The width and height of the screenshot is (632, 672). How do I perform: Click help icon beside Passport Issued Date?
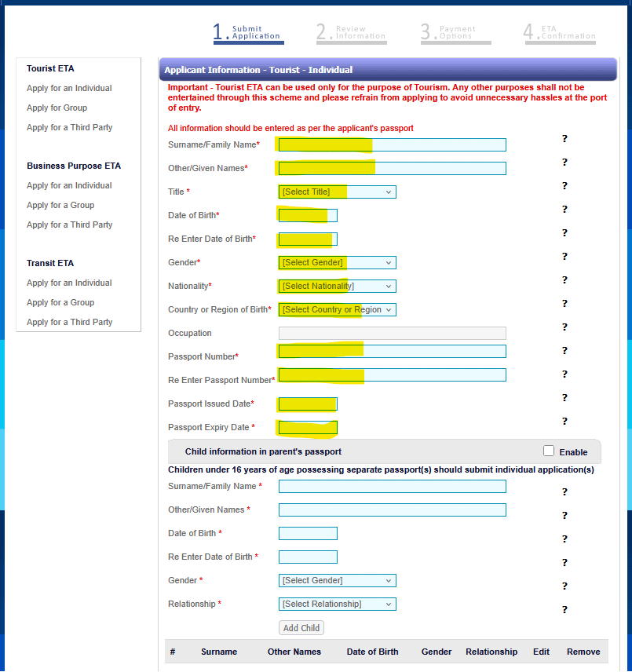564,398
